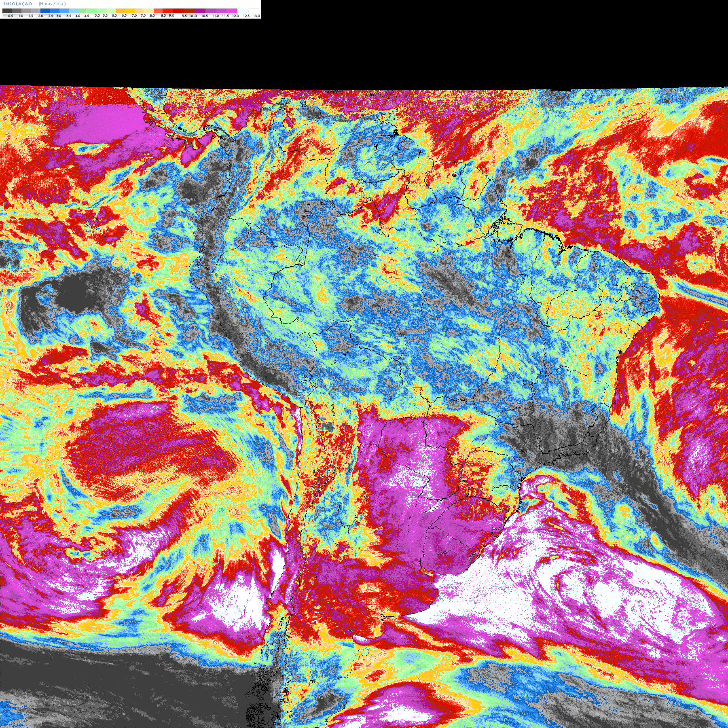The width and height of the screenshot is (728, 728).
Task: Select the 1.0 legend value
Action: click(21, 16)
